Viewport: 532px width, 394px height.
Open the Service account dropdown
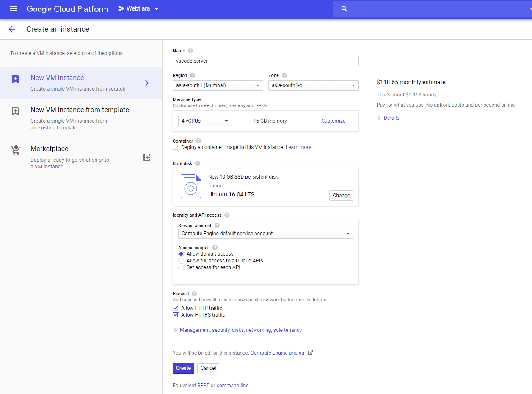pos(266,234)
